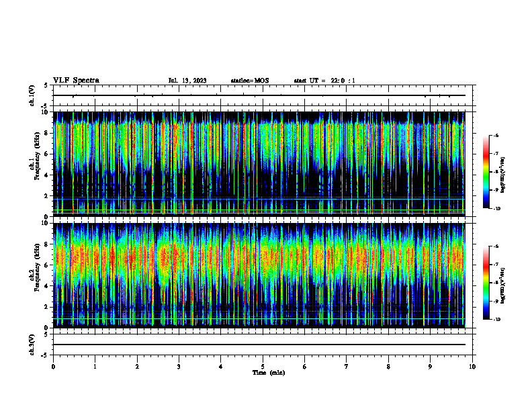Click the "station=MOS" header text
The height and width of the screenshot is (411, 532).
point(250,81)
